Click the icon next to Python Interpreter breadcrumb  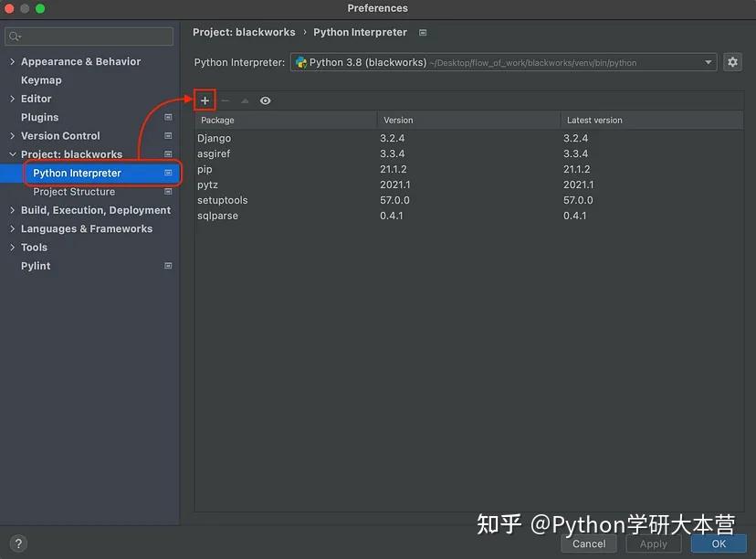tap(422, 32)
